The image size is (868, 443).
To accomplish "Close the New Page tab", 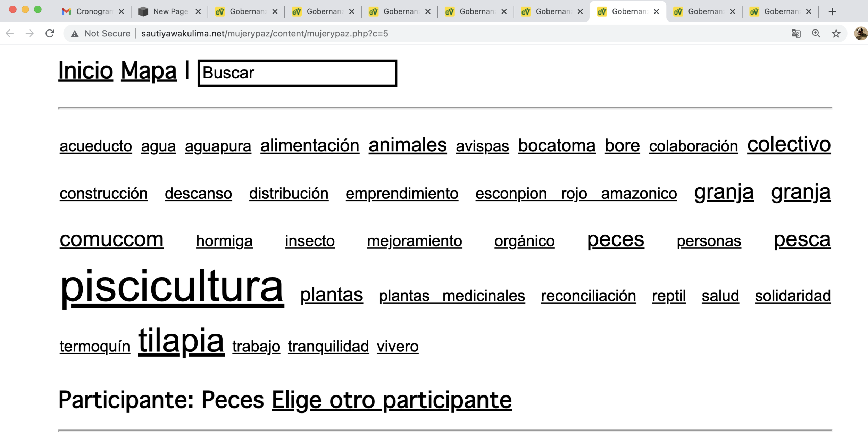I will pyautogui.click(x=198, y=11).
